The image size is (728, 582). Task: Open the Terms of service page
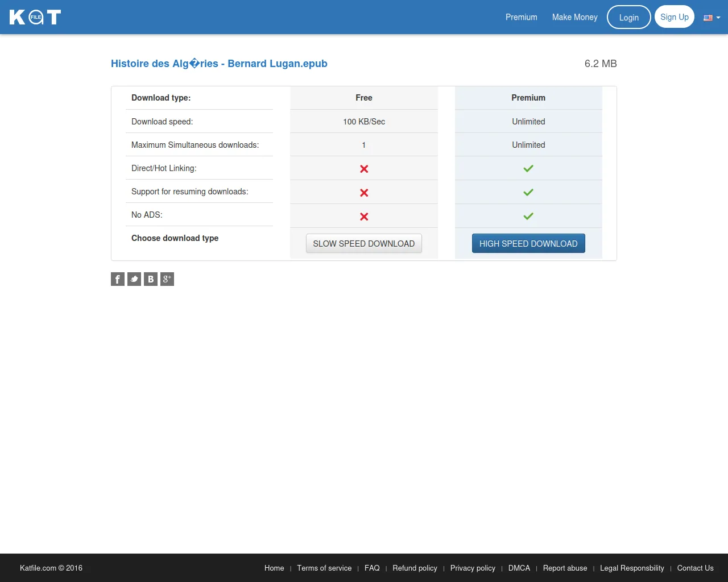[324, 568]
